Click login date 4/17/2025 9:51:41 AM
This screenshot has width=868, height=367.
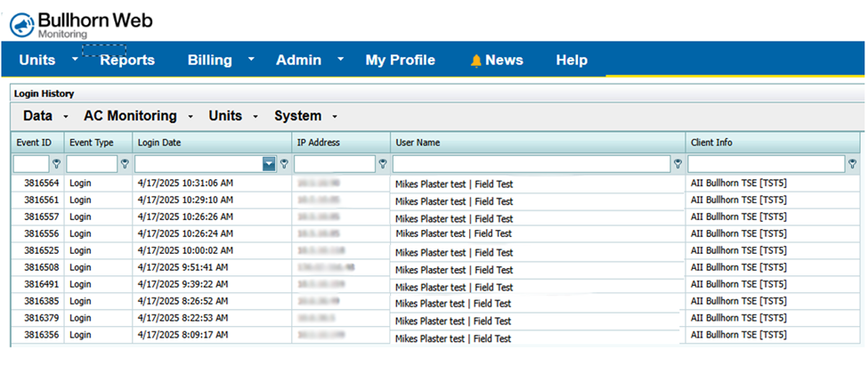tap(183, 267)
